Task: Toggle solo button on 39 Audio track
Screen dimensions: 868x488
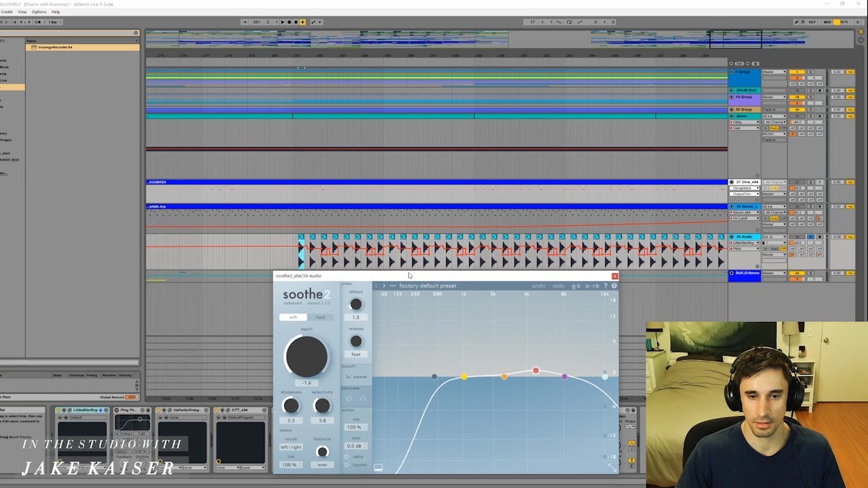Action: point(811,237)
